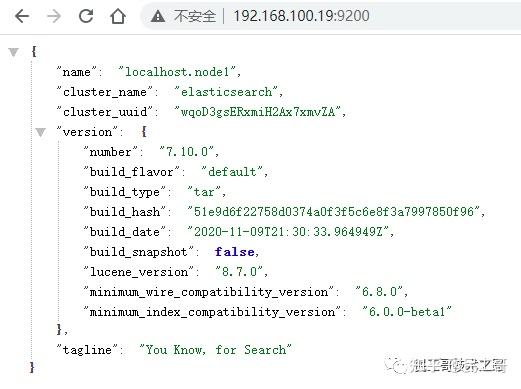Click the not-secure warning triangle icon
The width and height of the screenshot is (521, 389).
(x=158, y=16)
